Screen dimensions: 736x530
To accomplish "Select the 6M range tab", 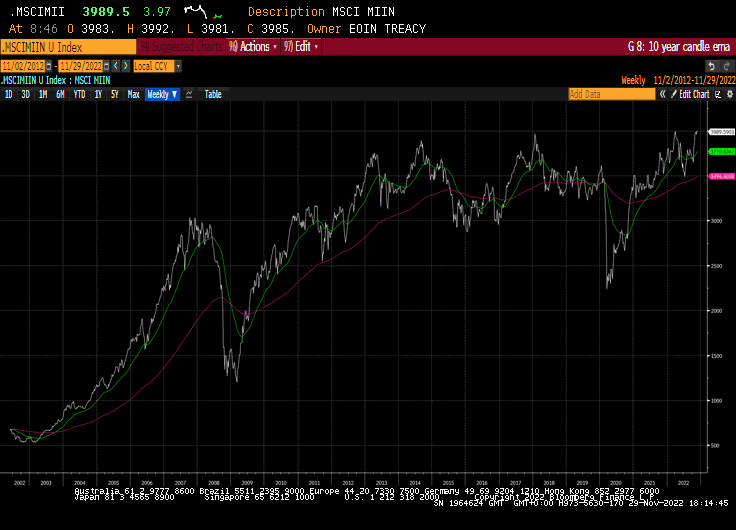I will click(60, 94).
